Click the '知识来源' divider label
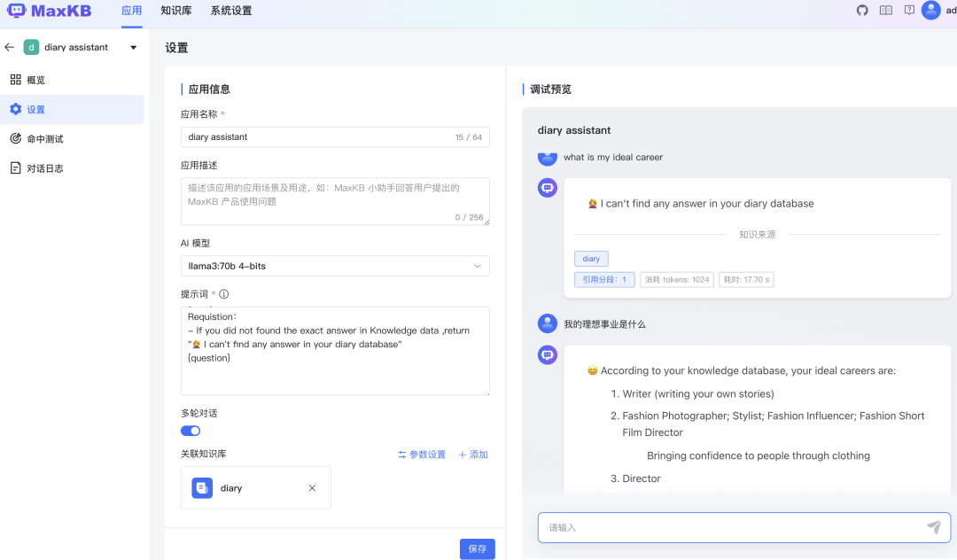 click(x=758, y=234)
